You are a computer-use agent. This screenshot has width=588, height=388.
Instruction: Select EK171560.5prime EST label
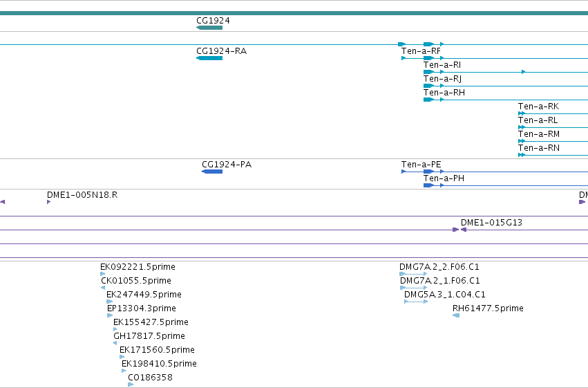[157, 350]
